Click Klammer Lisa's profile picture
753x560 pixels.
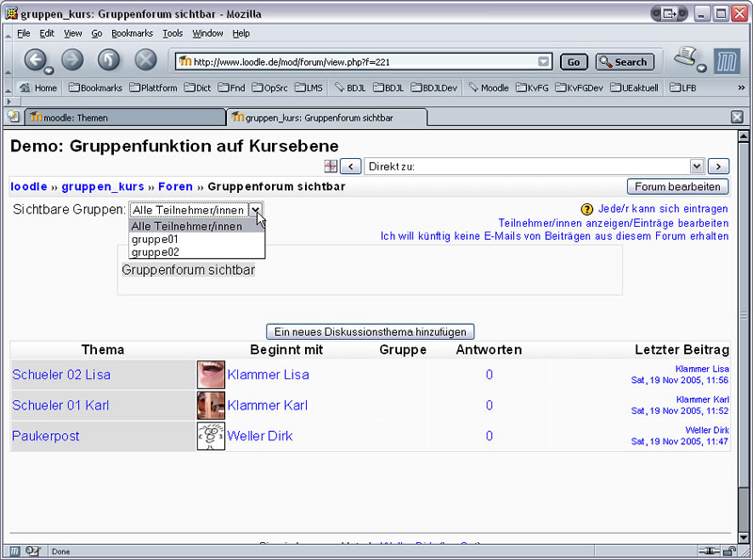tap(211, 375)
